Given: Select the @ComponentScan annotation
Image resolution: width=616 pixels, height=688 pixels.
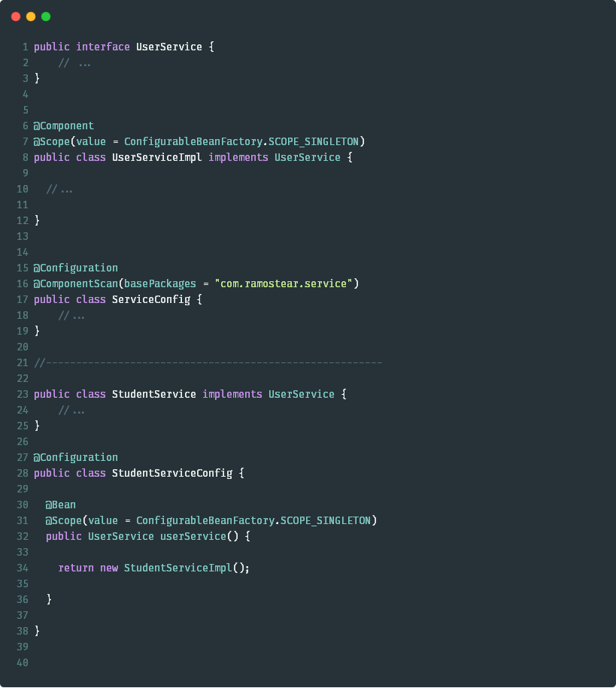Looking at the screenshot, I should 77,283.
